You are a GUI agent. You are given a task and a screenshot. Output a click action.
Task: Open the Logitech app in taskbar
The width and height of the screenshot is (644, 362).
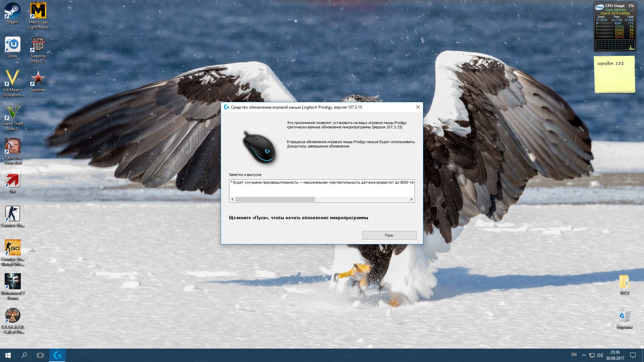(x=57, y=355)
